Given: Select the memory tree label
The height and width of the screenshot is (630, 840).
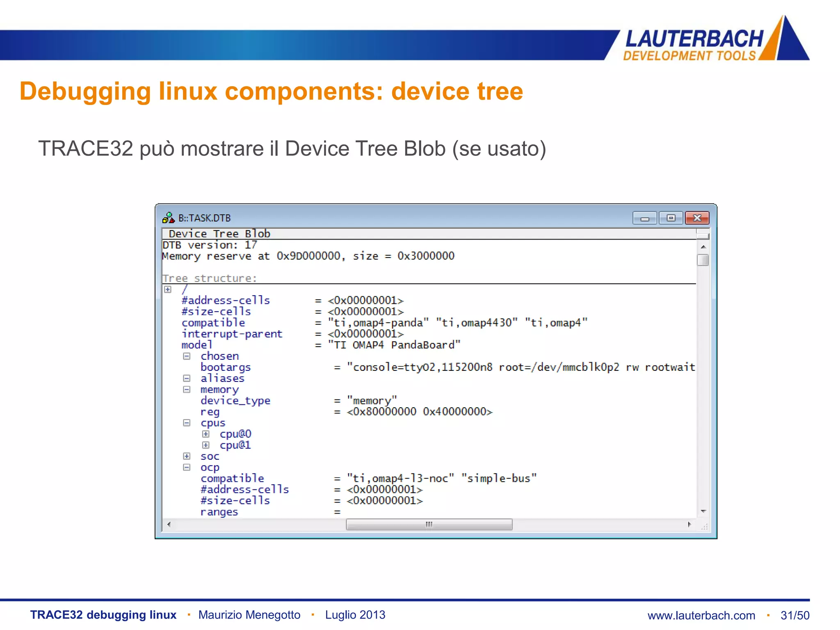Looking at the screenshot, I should pyautogui.click(x=219, y=390).
